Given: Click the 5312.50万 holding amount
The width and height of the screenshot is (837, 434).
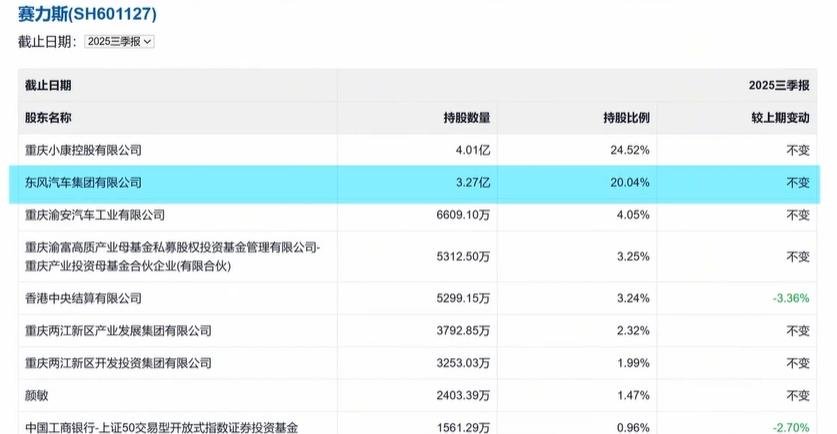Looking at the screenshot, I should [463, 257].
